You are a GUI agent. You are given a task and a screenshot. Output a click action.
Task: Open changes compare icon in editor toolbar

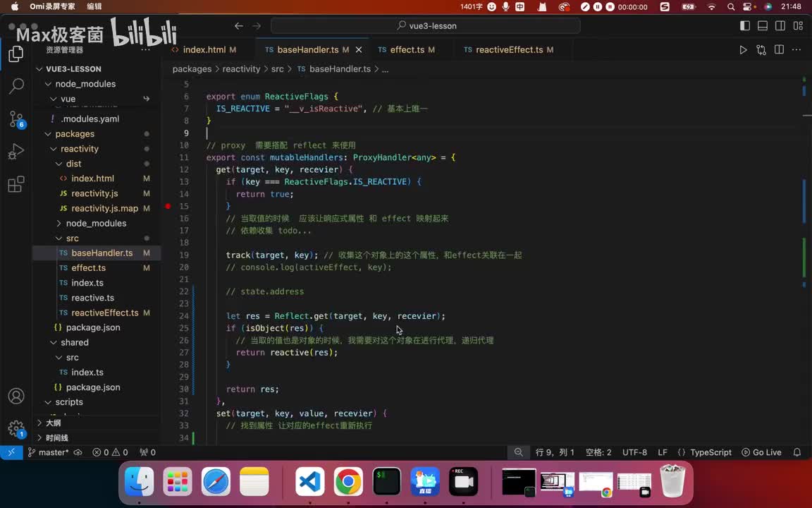click(x=761, y=50)
